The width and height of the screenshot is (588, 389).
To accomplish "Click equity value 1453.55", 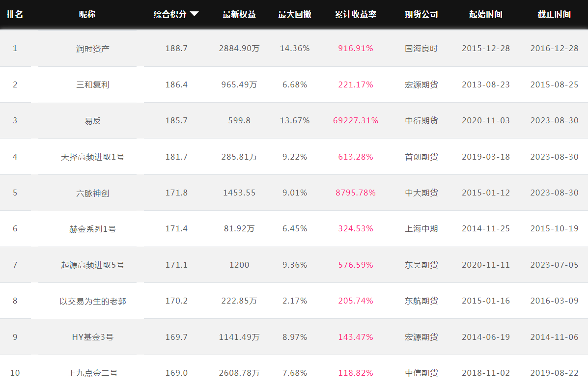I will point(239,193).
